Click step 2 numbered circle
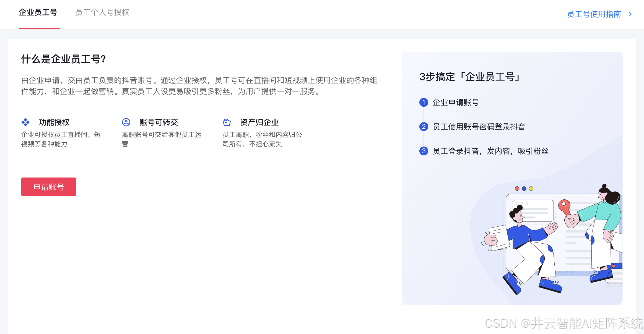 pyautogui.click(x=424, y=127)
